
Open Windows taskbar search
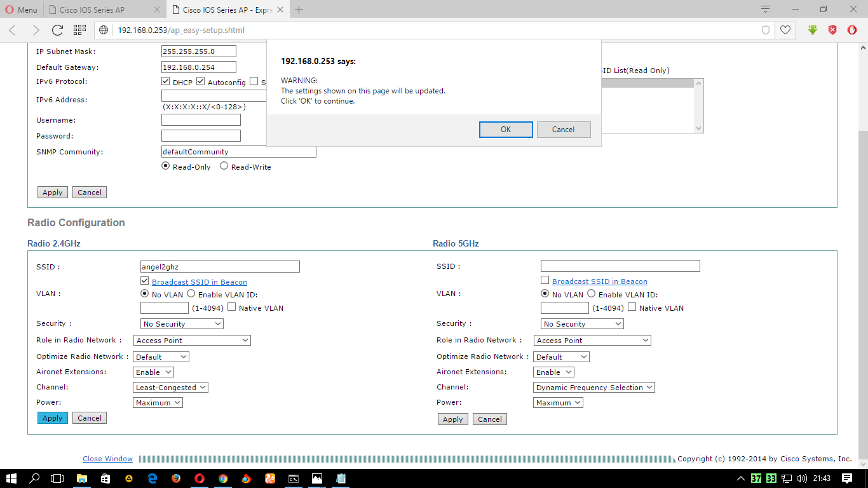pyautogui.click(x=35, y=478)
